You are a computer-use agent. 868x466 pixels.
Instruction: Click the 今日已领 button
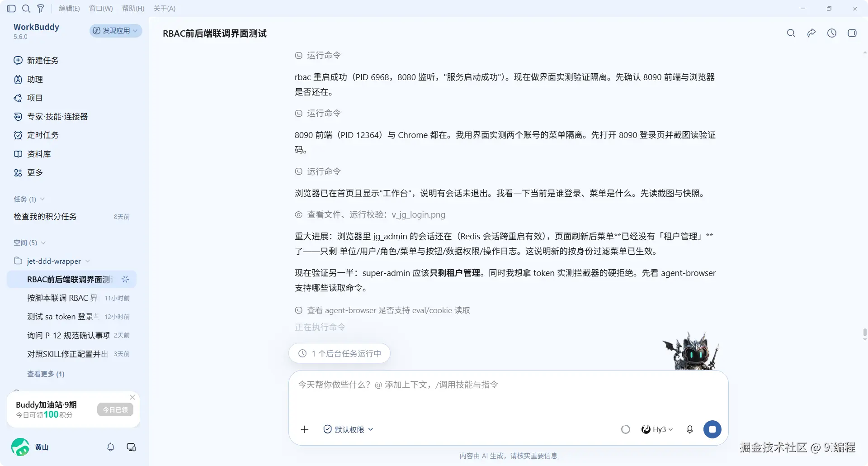point(115,409)
